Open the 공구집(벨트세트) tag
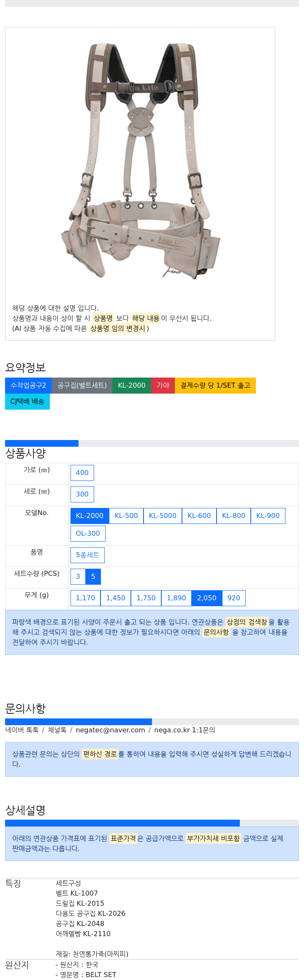304x980 pixels. [x=82, y=386]
